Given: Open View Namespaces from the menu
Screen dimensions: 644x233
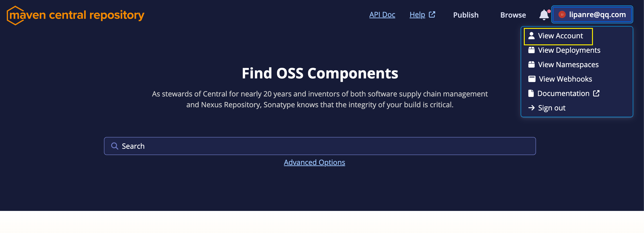Looking at the screenshot, I should 568,65.
